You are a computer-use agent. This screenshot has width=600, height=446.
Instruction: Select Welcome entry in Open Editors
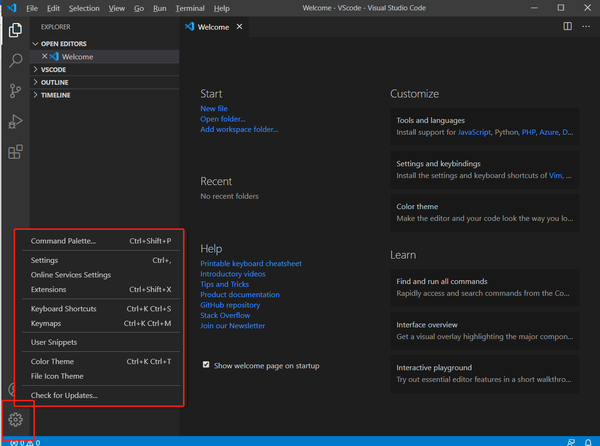click(x=104, y=57)
